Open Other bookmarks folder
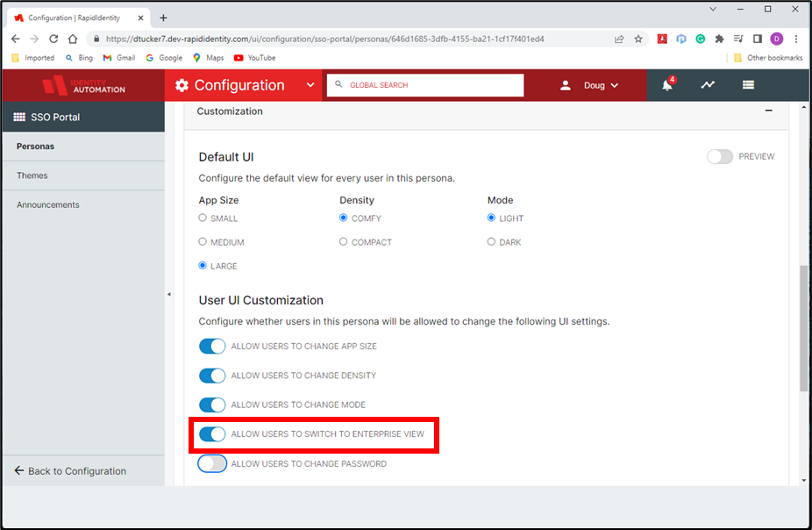The width and height of the screenshot is (812, 530). pos(768,58)
